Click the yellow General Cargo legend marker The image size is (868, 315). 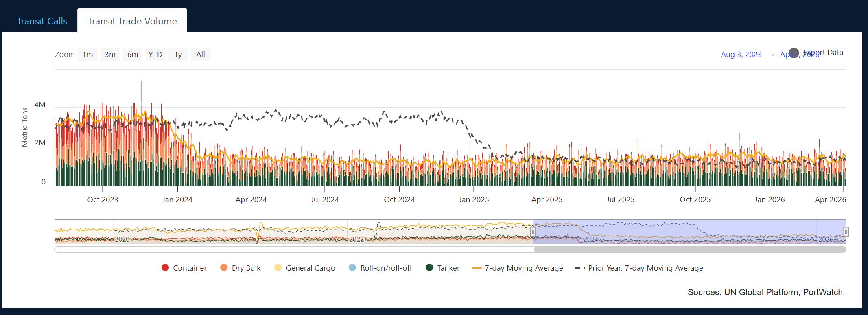point(278,267)
